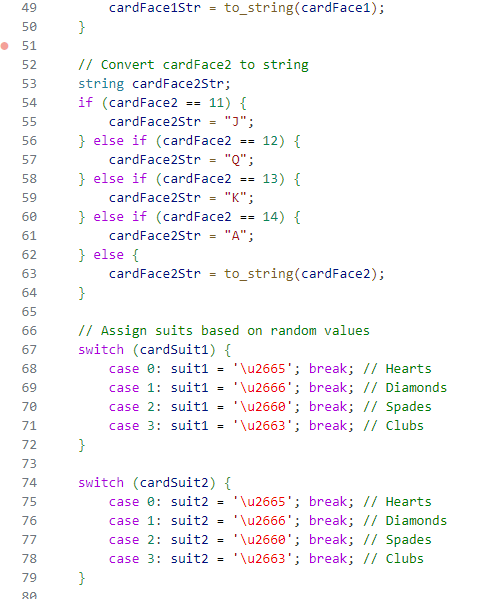Click 'cardFace2Str' on line 55
The image size is (478, 599).
click(x=154, y=122)
